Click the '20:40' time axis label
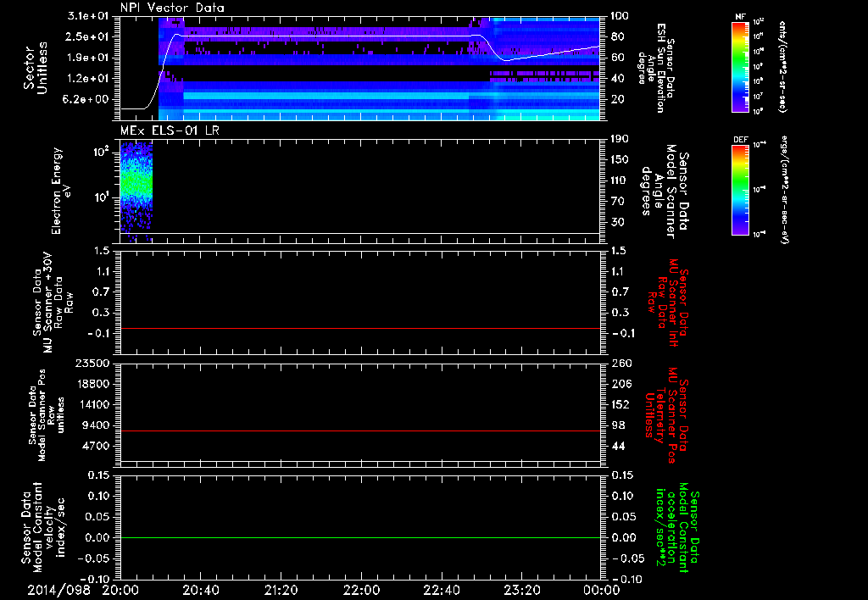The height and width of the screenshot is (600, 868). click(200, 591)
